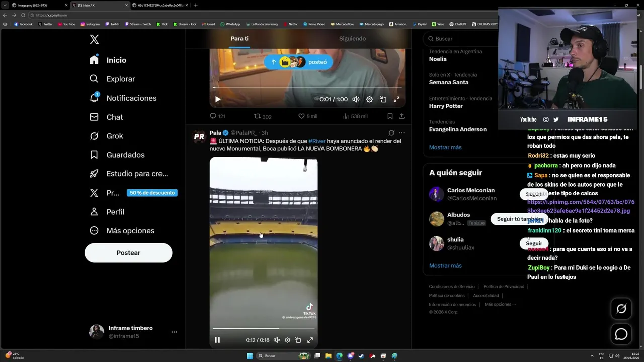The height and width of the screenshot is (362, 644).
Task: Open Más opciones in the sidebar
Action: click(122, 231)
